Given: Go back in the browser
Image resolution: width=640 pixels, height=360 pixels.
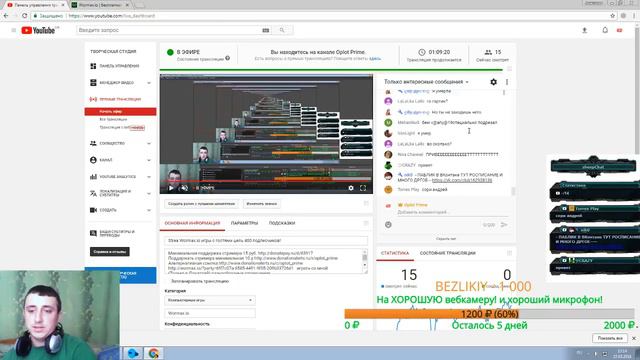Looking at the screenshot, I should 6,16.
